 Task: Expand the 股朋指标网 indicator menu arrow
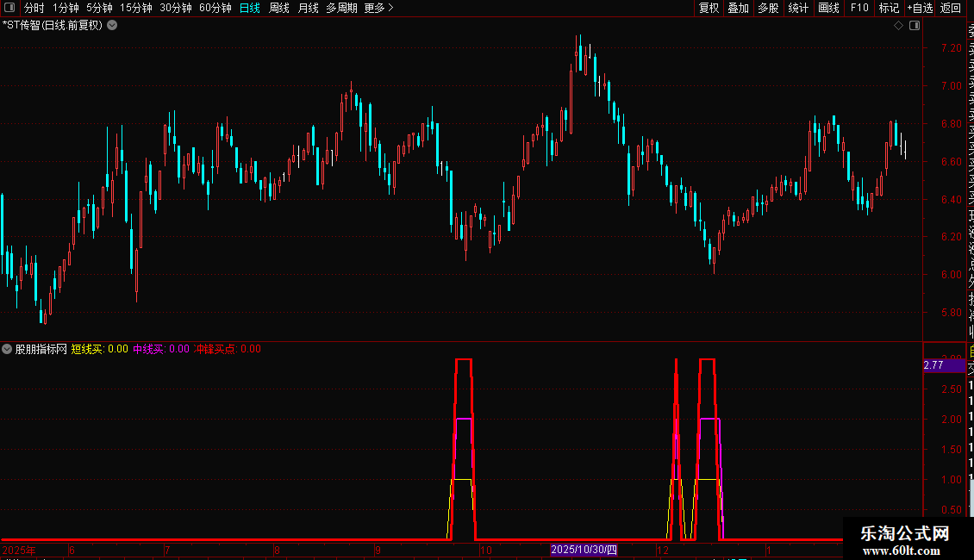tap(7, 349)
